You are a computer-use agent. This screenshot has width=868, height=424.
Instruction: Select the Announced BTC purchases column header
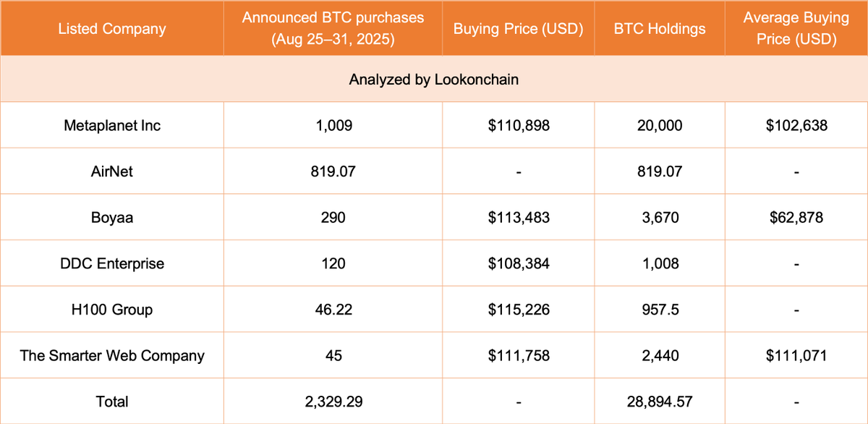coord(333,29)
